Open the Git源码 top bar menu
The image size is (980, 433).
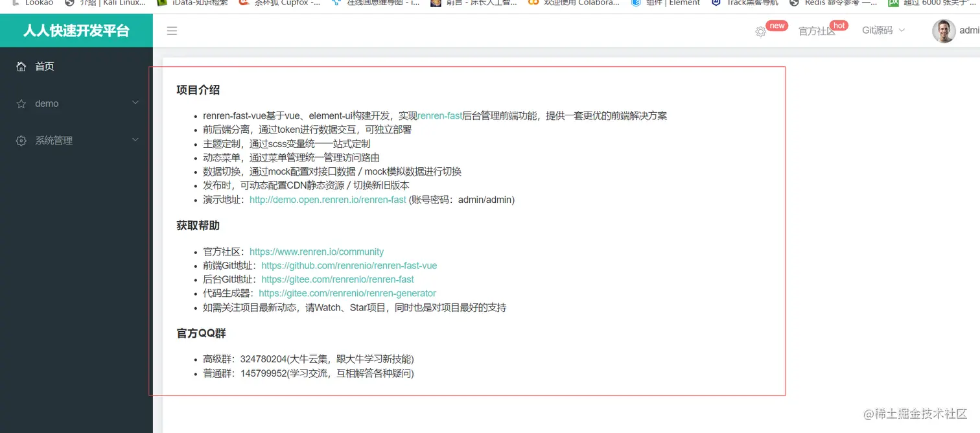(877, 30)
